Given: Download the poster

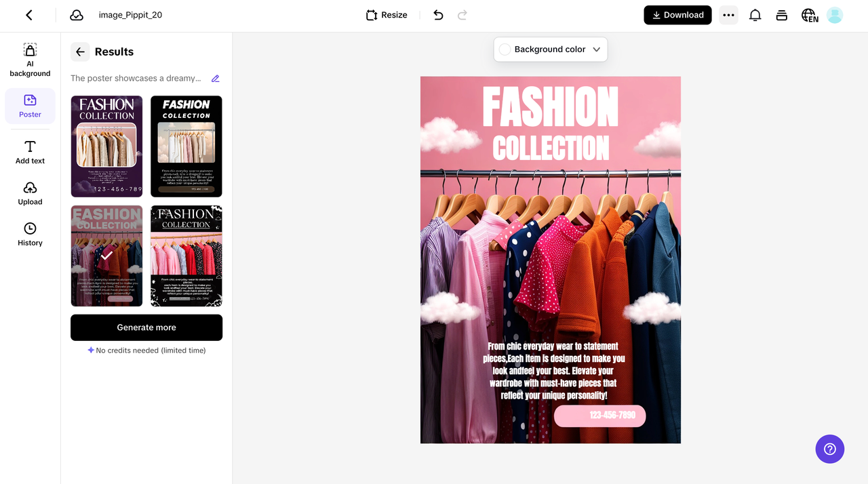Looking at the screenshot, I should [677, 15].
